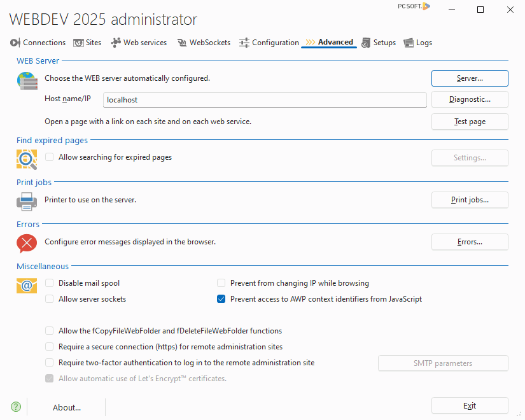
Task: Click the Find expired pages magnifier icon
Action: tap(27, 160)
